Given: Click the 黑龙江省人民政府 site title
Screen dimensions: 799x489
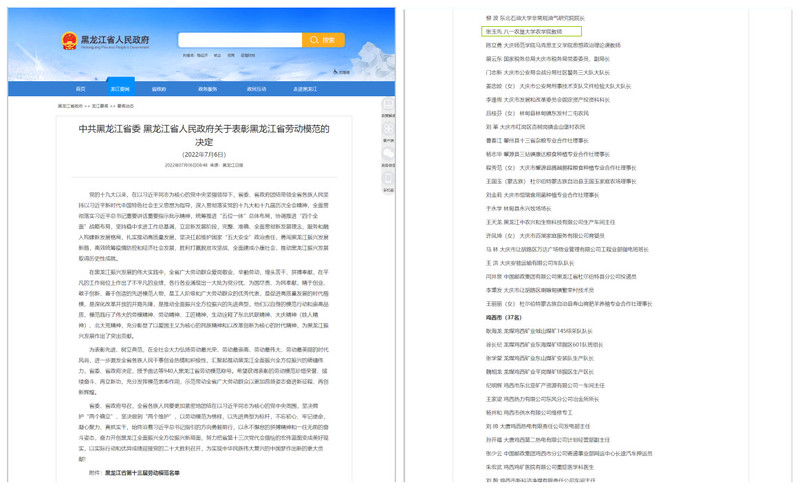Looking at the screenshot, I should pyautogui.click(x=115, y=39).
